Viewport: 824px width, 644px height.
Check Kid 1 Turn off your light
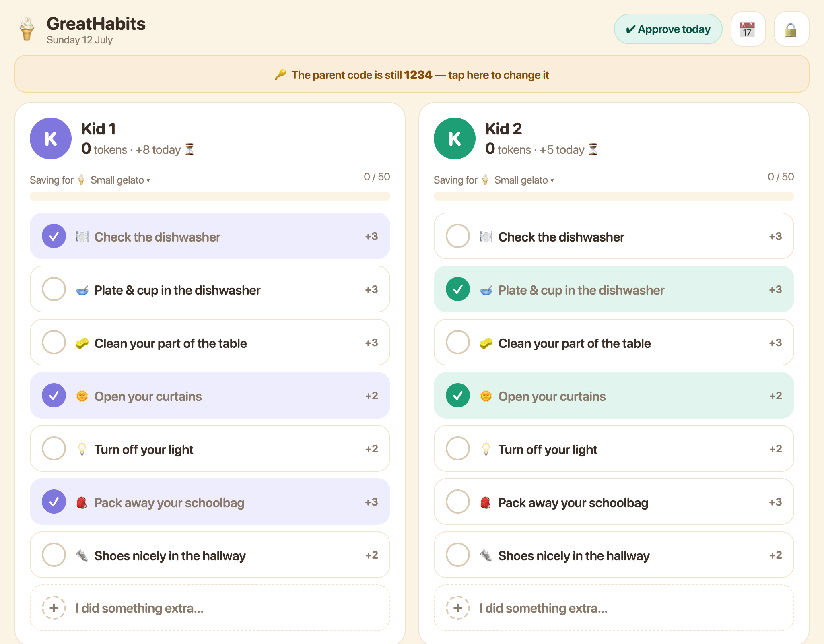[x=54, y=448]
